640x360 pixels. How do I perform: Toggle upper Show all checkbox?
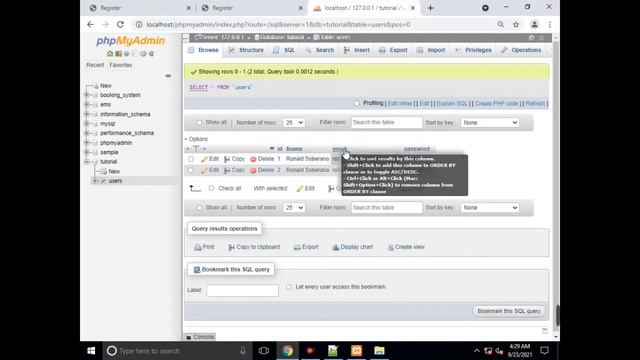point(199,122)
